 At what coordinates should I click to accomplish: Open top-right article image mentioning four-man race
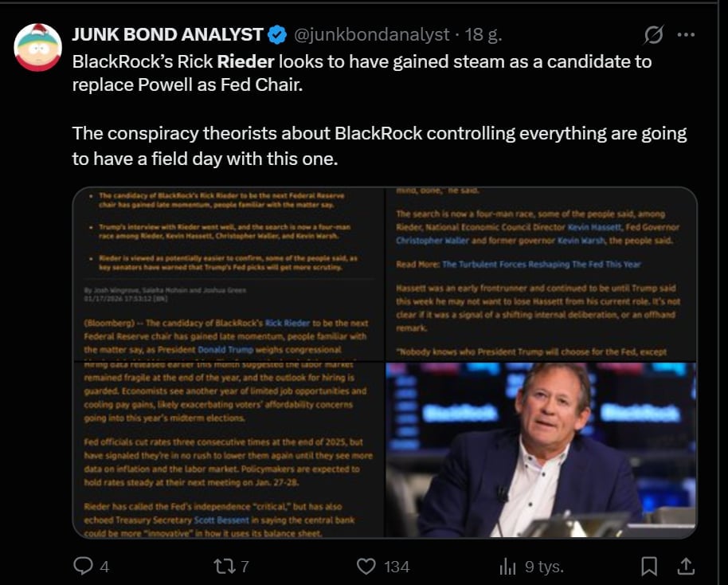pyautogui.click(x=542, y=274)
